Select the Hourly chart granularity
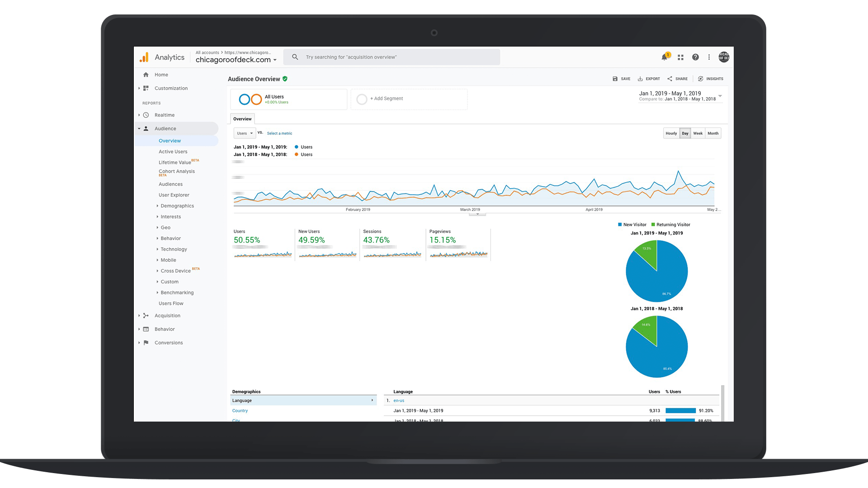Viewport: 868px width, 488px height. coord(671,133)
